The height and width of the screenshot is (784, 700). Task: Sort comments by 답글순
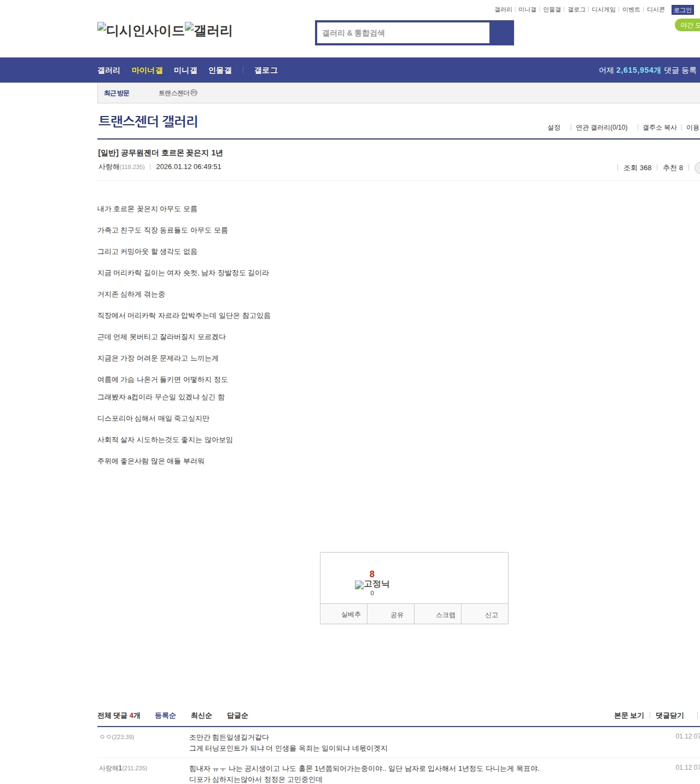pyautogui.click(x=237, y=716)
